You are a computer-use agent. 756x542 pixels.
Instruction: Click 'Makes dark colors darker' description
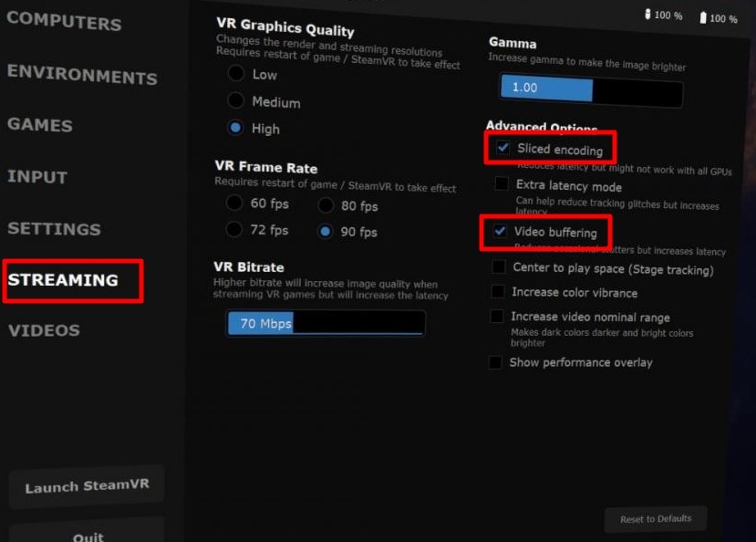tap(602, 338)
